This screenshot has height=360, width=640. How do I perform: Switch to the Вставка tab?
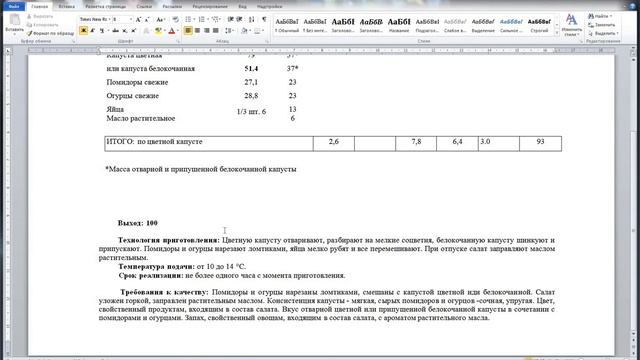(x=67, y=7)
